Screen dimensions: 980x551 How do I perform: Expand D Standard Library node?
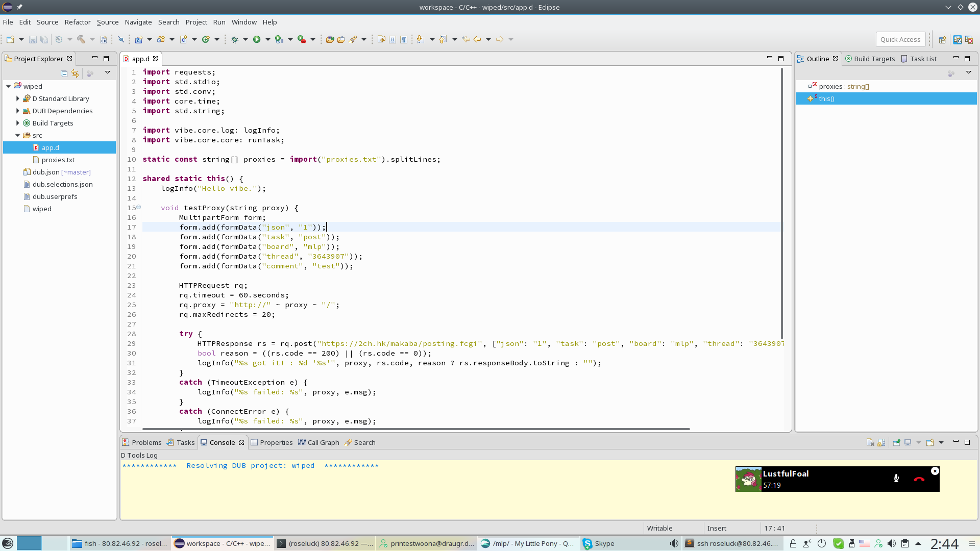coord(17,98)
